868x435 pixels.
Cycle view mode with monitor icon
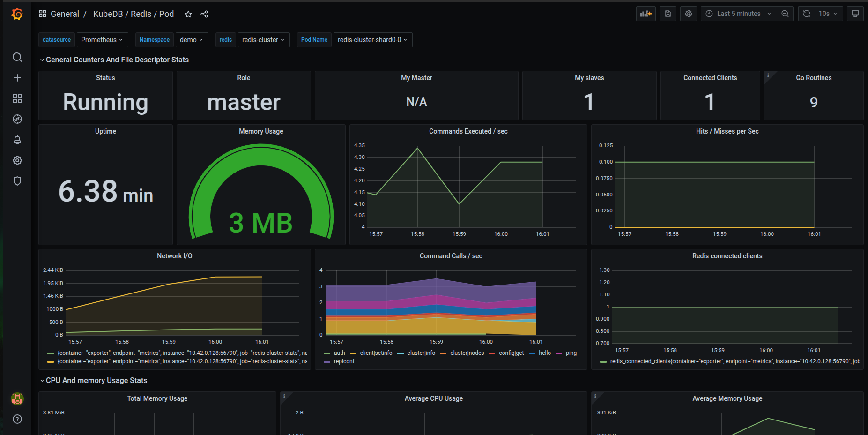[855, 14]
